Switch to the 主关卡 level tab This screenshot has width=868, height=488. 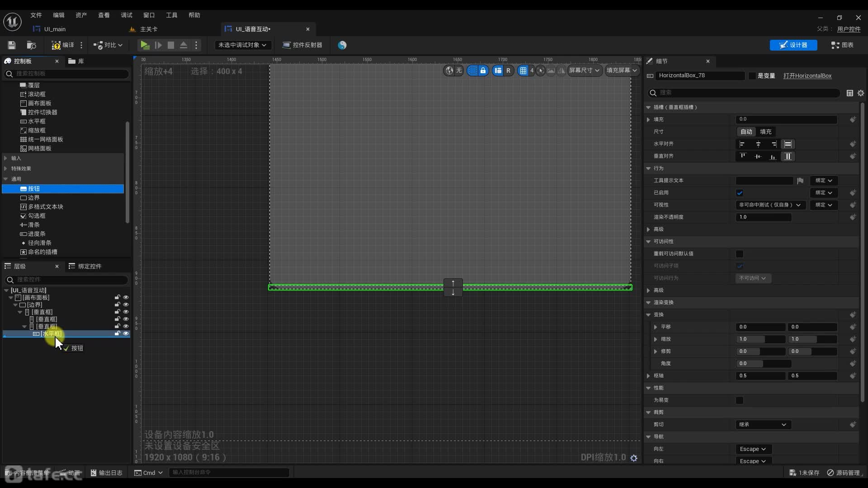coord(149,29)
